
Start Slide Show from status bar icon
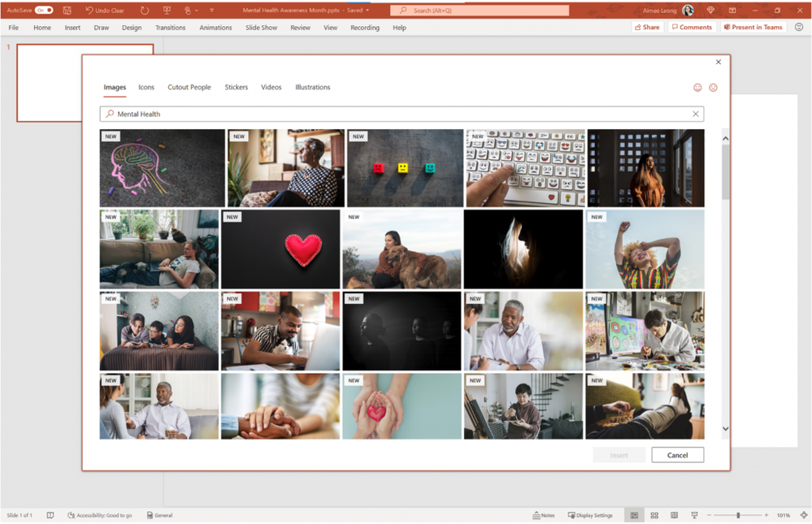[x=694, y=515]
